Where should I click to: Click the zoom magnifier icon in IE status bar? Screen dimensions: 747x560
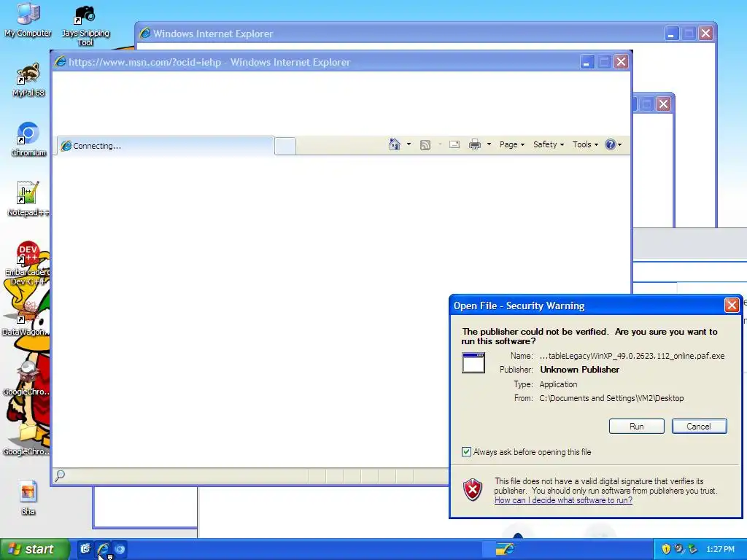pyautogui.click(x=60, y=475)
